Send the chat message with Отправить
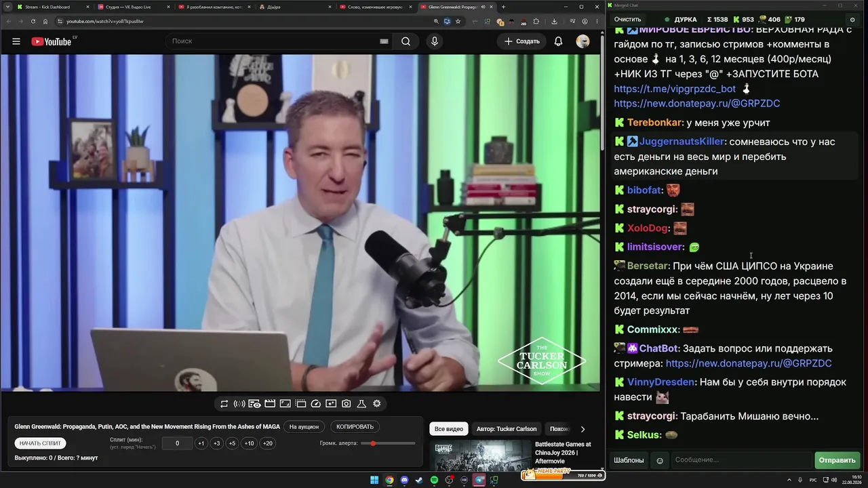Image resolution: width=868 pixels, height=488 pixels. tap(837, 460)
